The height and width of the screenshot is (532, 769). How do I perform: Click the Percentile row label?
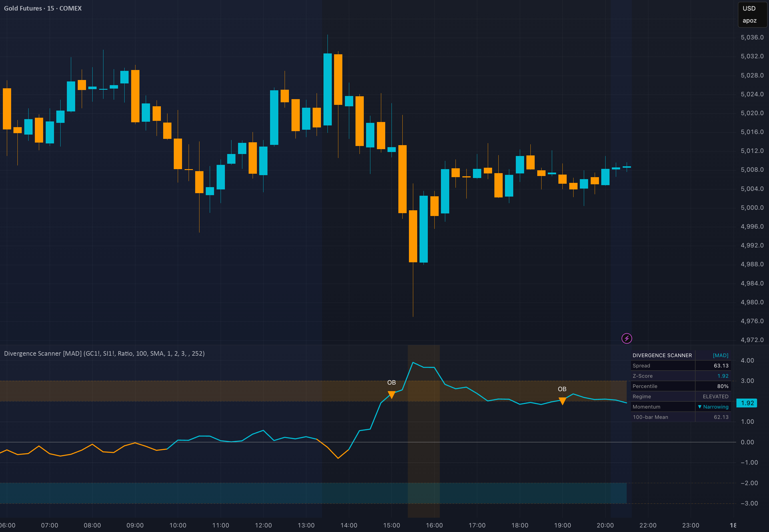pyautogui.click(x=645, y=386)
